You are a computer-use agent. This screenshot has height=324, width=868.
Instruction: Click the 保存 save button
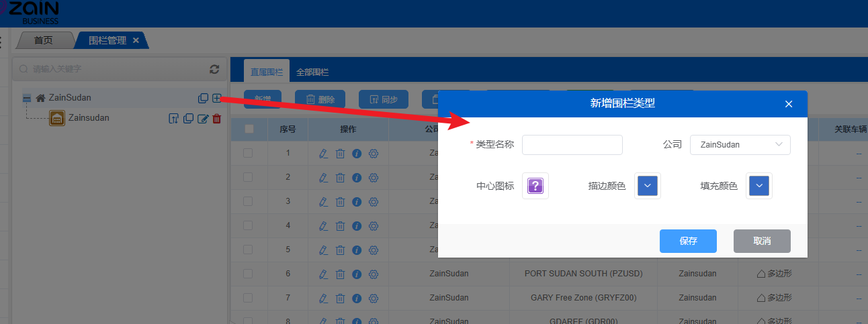click(688, 241)
